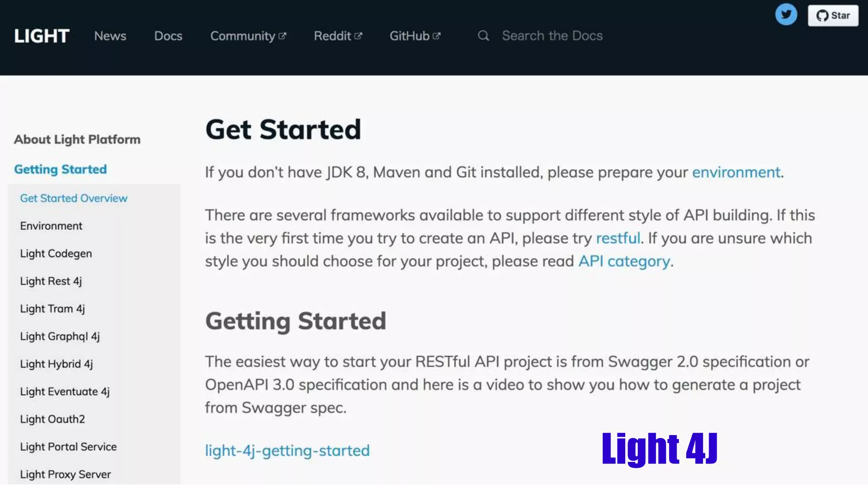Viewport: 868px width, 488px height.
Task: Click the GitHub Star button
Action: [833, 16]
